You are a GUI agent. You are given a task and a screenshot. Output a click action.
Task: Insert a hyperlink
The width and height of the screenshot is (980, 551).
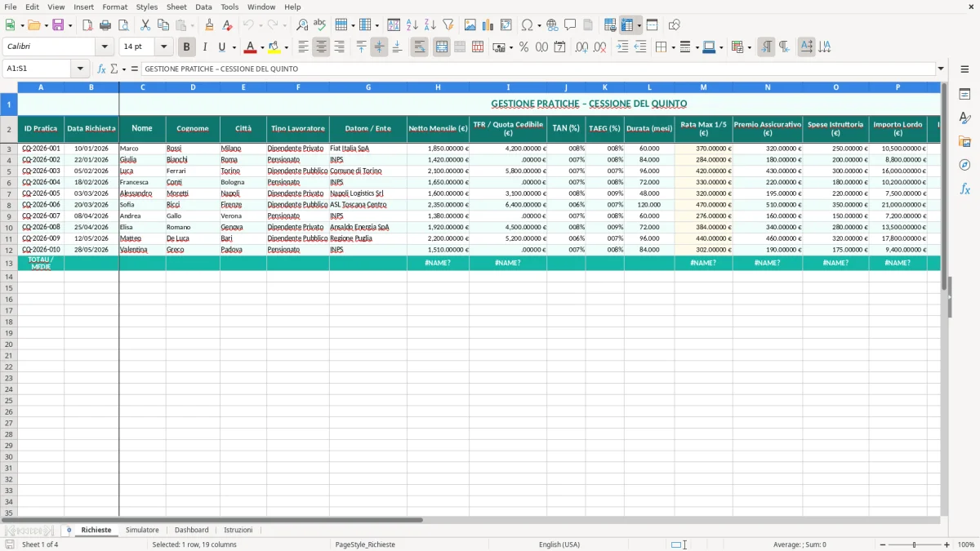(552, 25)
